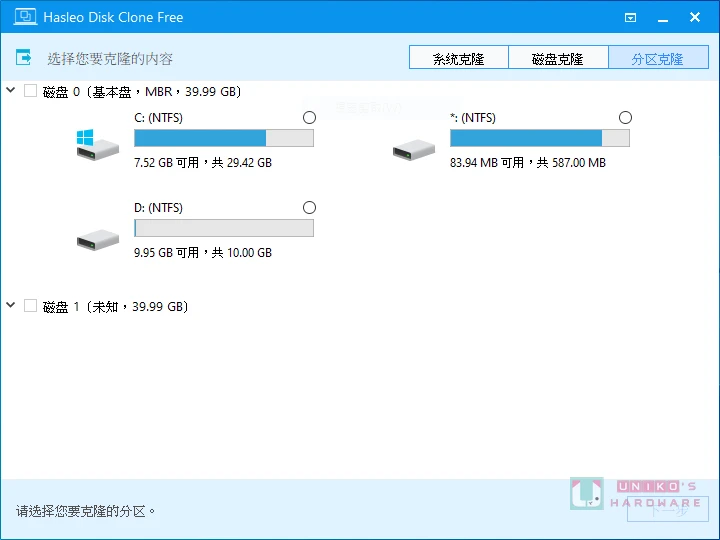Image resolution: width=720 pixels, height=540 pixels.
Task: Click the status message 请选择您要克隆的分区
Action: pyautogui.click(x=85, y=511)
